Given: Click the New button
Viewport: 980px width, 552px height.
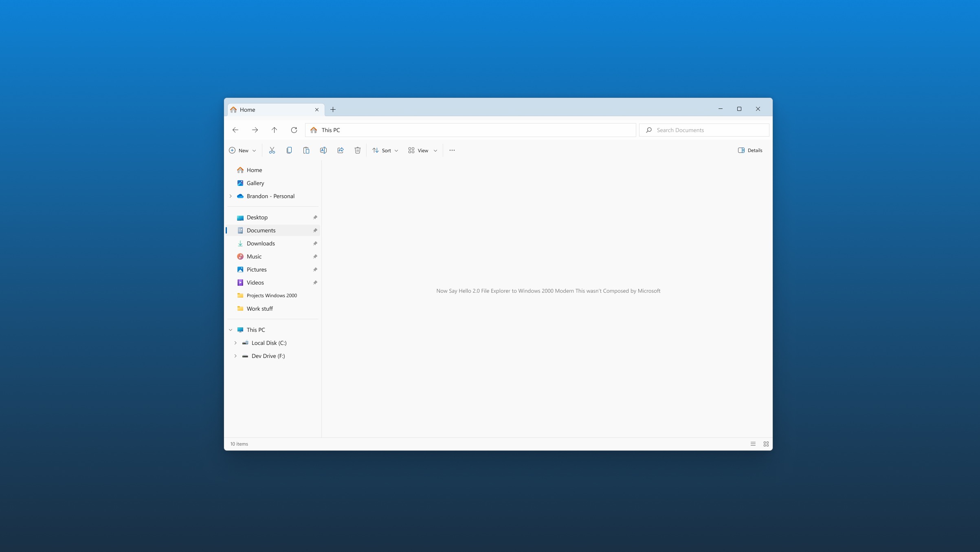Looking at the screenshot, I should 243,150.
